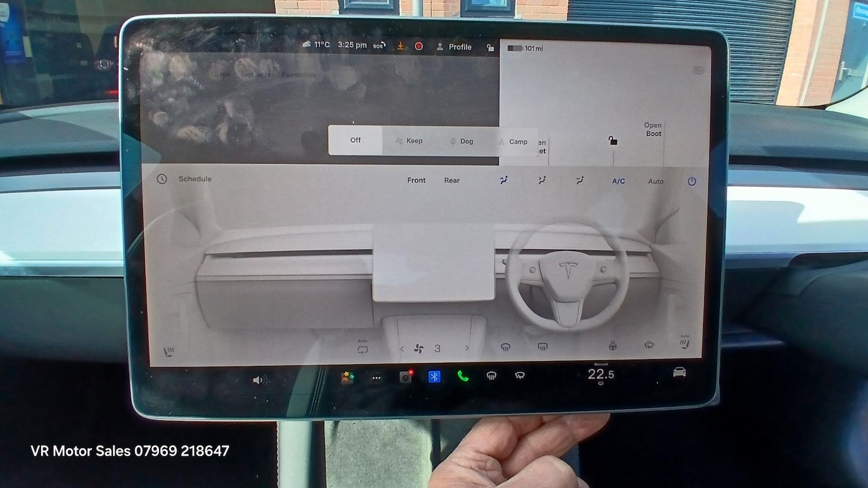Toggle face-level airflow vent direction
Viewport: 868px width, 488px height.
point(503,180)
